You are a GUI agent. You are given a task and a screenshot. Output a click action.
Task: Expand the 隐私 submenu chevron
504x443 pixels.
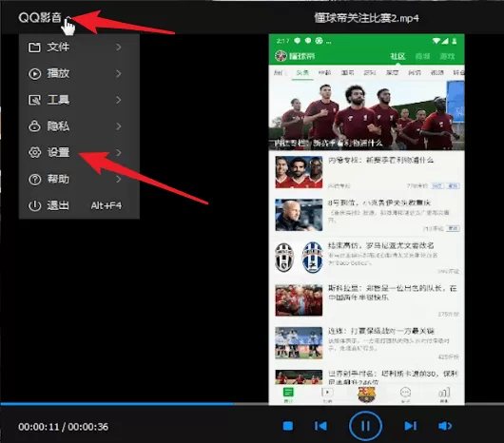pos(119,126)
